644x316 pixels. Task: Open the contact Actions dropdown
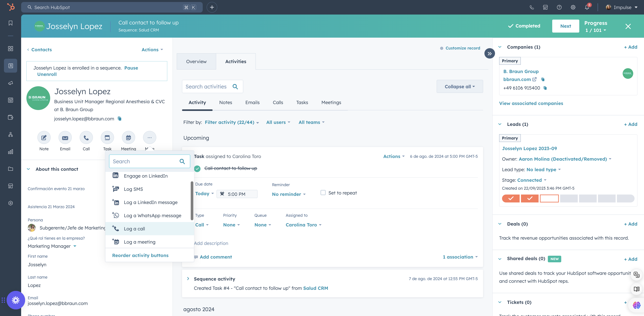pyautogui.click(x=152, y=50)
